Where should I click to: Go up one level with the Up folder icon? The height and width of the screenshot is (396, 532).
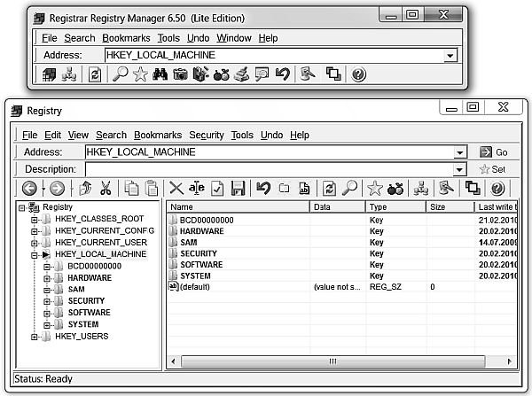[85, 188]
